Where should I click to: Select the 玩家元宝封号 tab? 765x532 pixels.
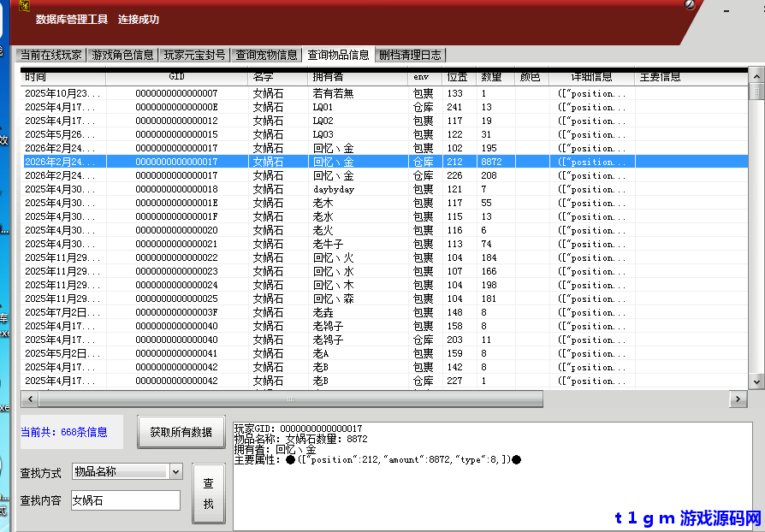[x=195, y=55]
